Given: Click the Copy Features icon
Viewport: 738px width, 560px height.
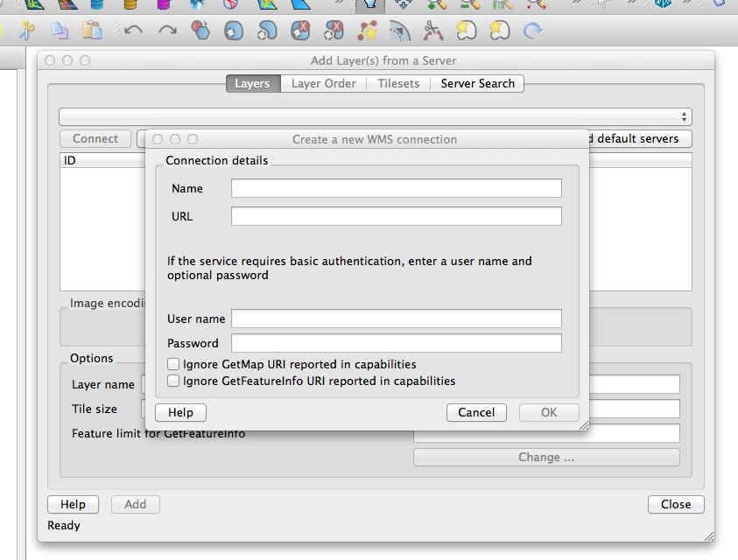Looking at the screenshot, I should pos(60,31).
